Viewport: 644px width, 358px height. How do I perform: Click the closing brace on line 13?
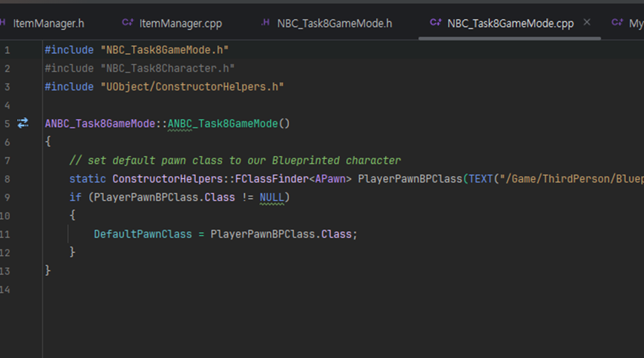point(48,270)
